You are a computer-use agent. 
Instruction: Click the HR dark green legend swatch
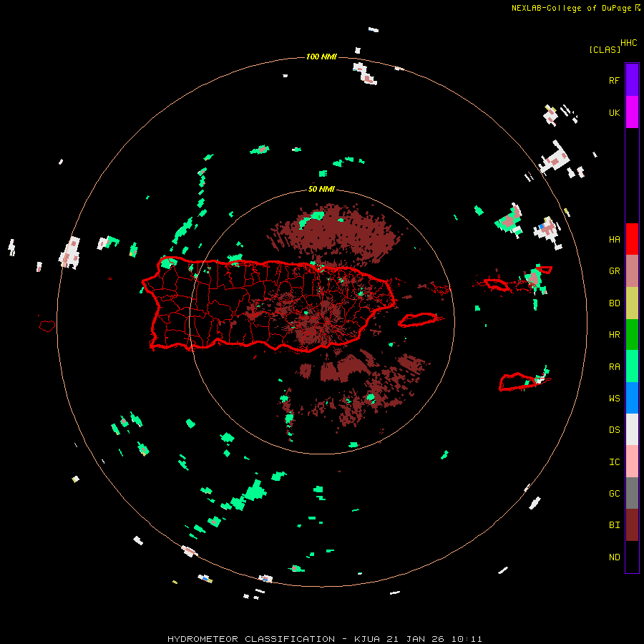click(632, 335)
